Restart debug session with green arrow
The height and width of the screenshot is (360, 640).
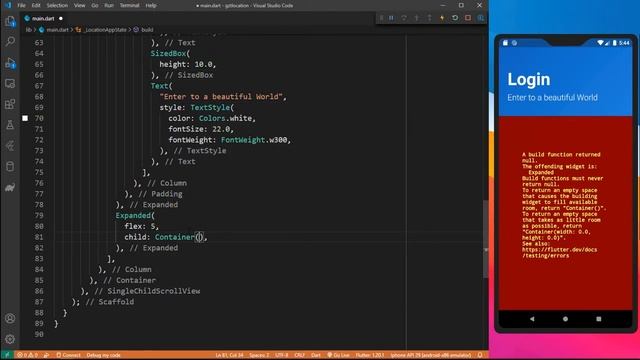(455, 18)
